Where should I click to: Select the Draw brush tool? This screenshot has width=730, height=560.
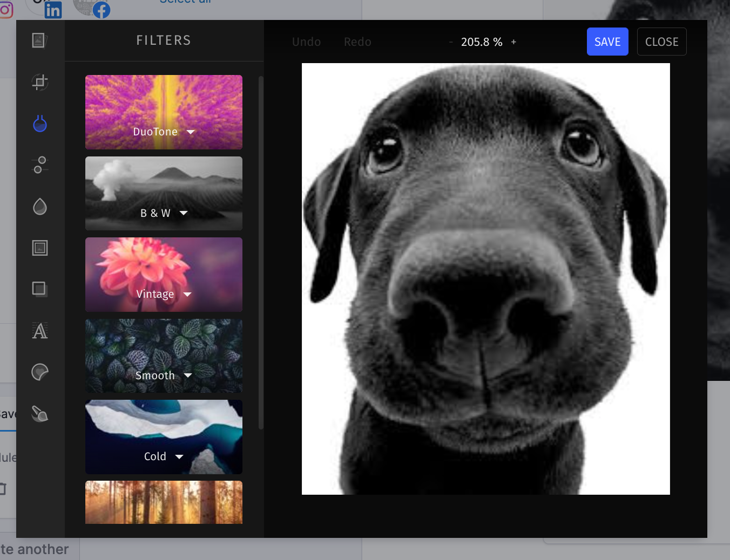tap(39, 414)
